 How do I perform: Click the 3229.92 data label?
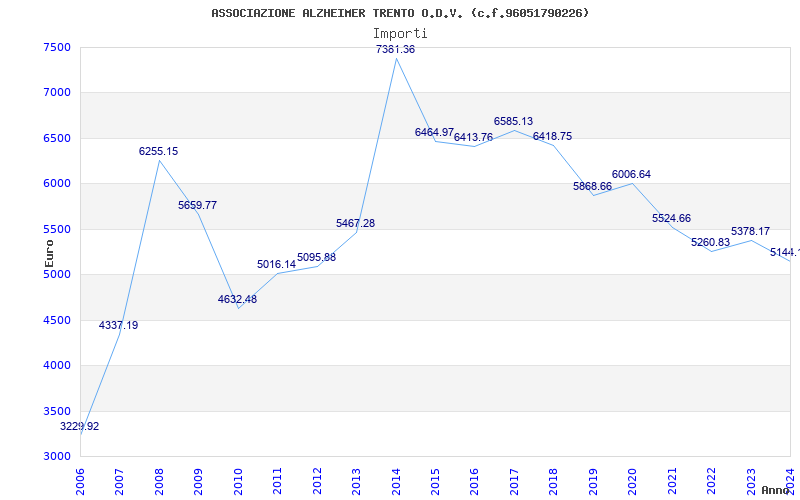80,427
